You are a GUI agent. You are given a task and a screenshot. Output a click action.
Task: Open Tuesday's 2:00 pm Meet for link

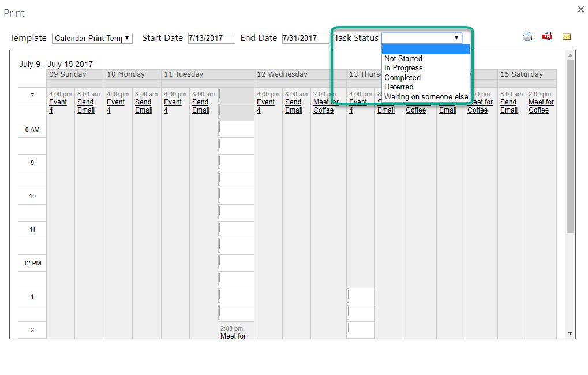point(233,336)
